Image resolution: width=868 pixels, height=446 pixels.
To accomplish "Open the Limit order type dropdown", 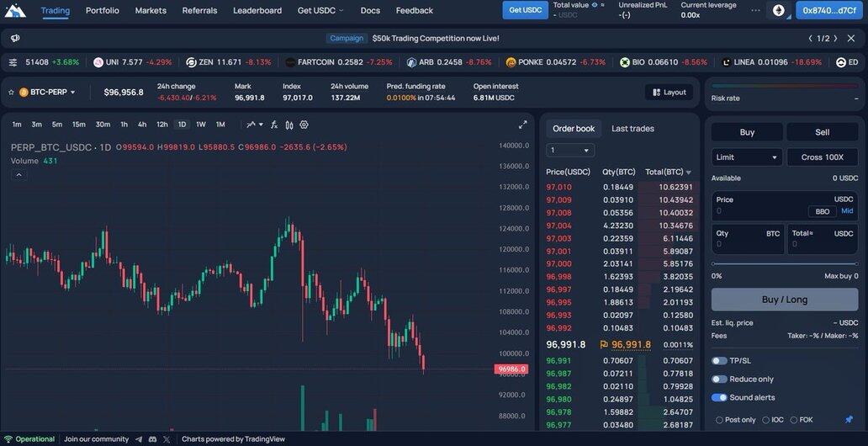I will pyautogui.click(x=746, y=157).
